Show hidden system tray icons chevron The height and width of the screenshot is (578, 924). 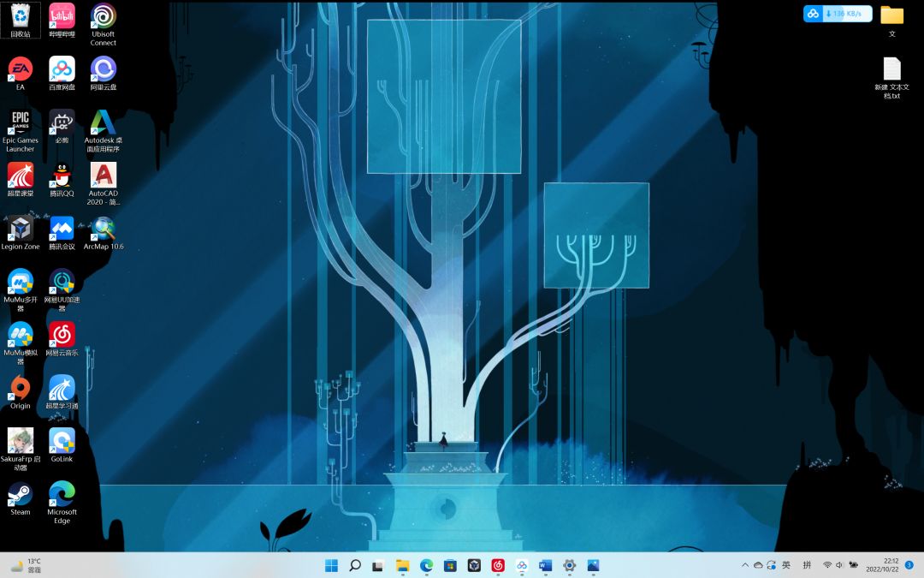[x=745, y=565]
